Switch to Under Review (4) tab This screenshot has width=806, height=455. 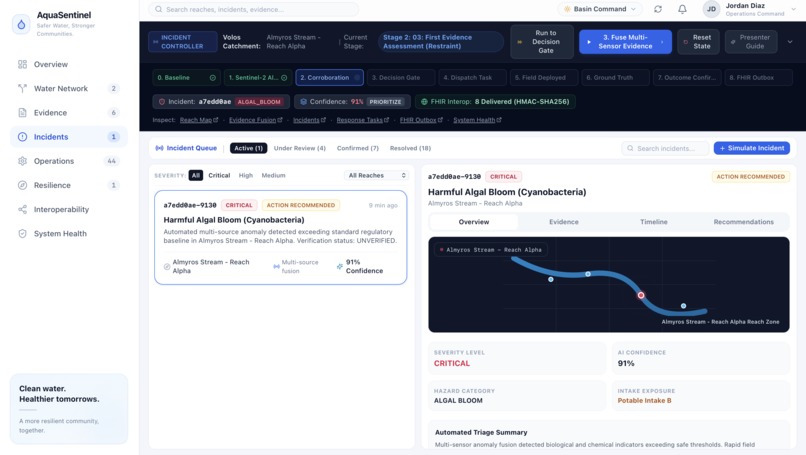(x=300, y=148)
